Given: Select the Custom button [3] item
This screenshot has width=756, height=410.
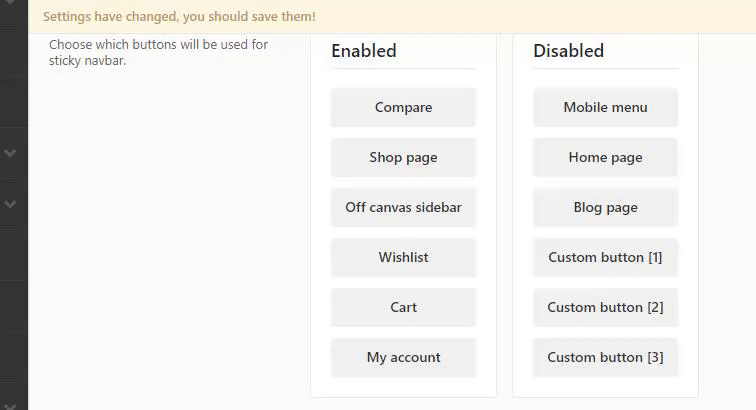Looking at the screenshot, I should pyautogui.click(x=605, y=358).
